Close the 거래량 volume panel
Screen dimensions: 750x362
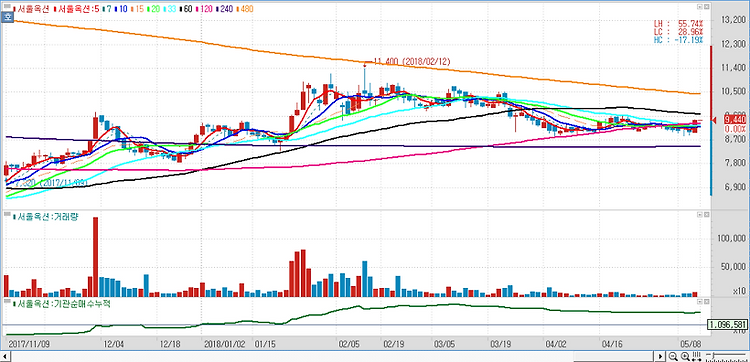[706, 215]
